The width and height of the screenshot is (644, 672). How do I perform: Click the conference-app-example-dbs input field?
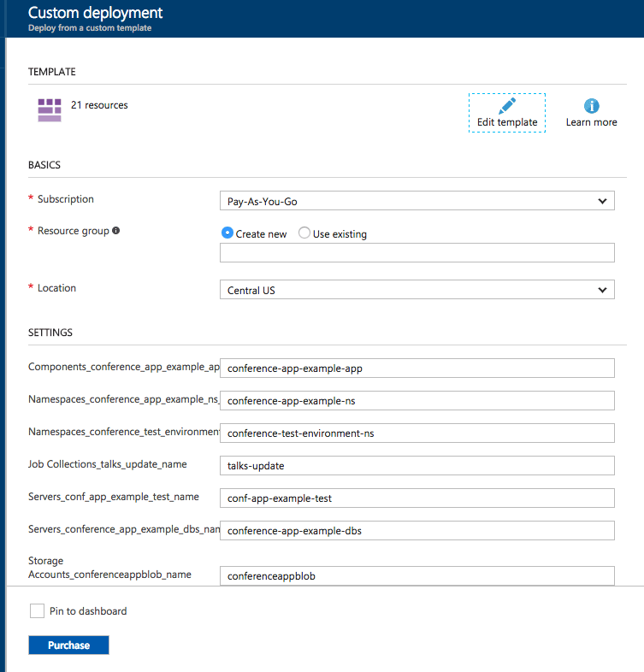417,531
